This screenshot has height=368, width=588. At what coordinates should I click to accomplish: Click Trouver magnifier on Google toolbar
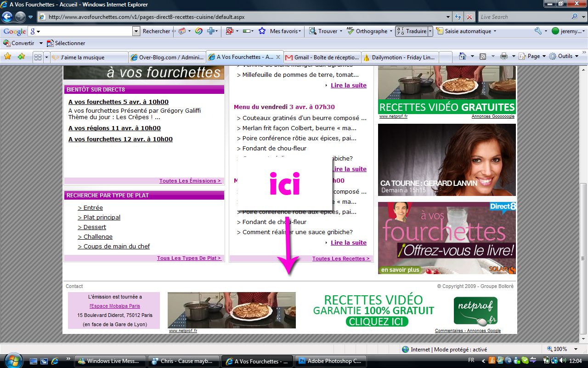click(324, 31)
